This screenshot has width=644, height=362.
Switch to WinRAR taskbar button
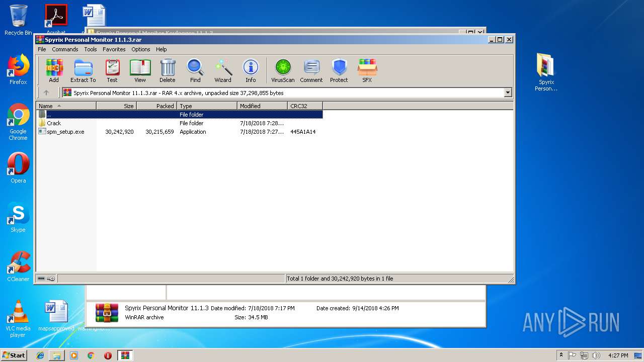125,355
